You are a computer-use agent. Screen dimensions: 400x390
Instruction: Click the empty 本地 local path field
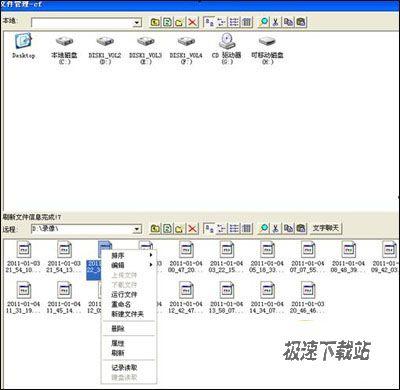coord(86,23)
